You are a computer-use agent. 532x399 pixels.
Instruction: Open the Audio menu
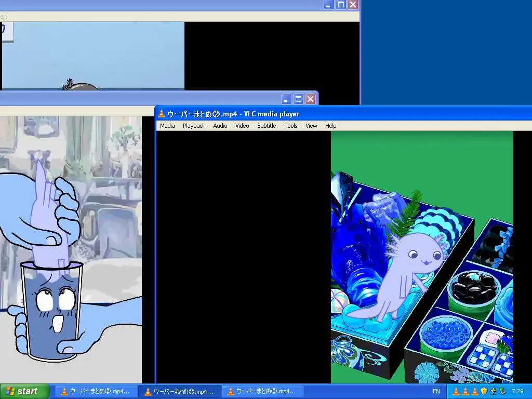[220, 126]
